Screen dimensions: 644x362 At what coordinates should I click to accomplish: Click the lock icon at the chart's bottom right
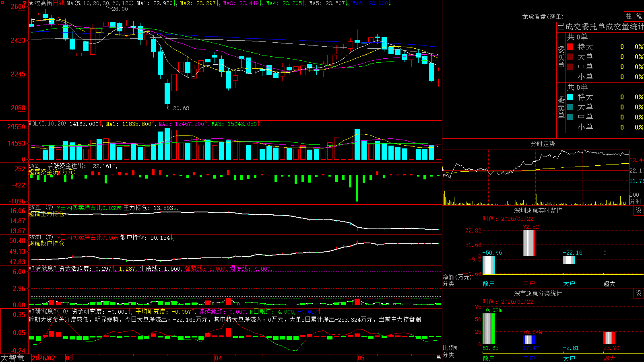(438, 357)
